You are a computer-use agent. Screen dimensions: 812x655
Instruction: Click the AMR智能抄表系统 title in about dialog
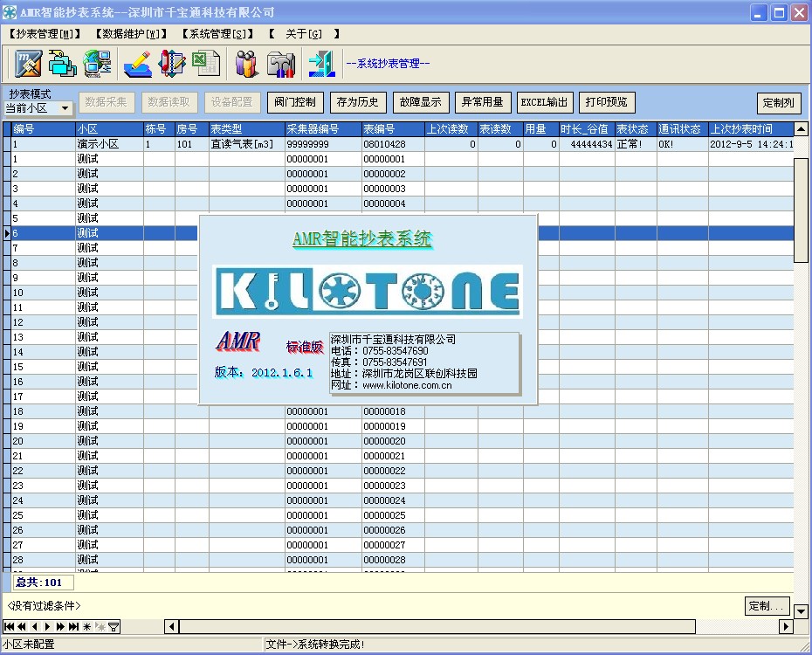(362, 239)
